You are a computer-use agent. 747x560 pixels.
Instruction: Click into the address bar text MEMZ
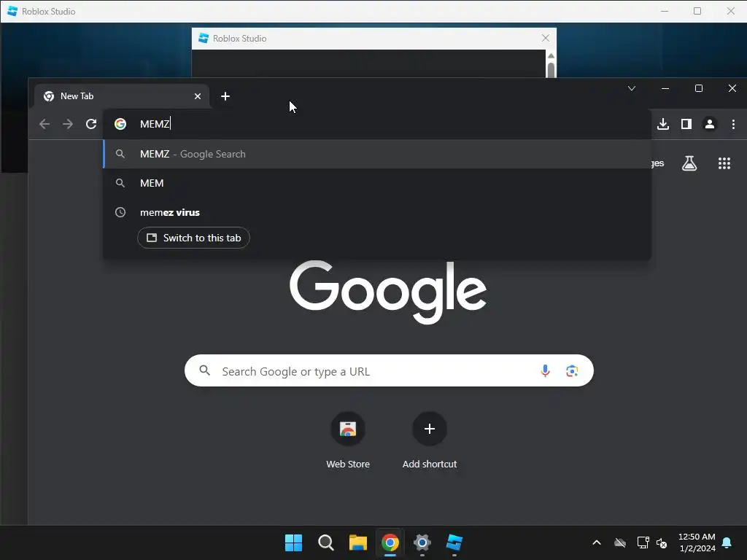click(x=155, y=124)
